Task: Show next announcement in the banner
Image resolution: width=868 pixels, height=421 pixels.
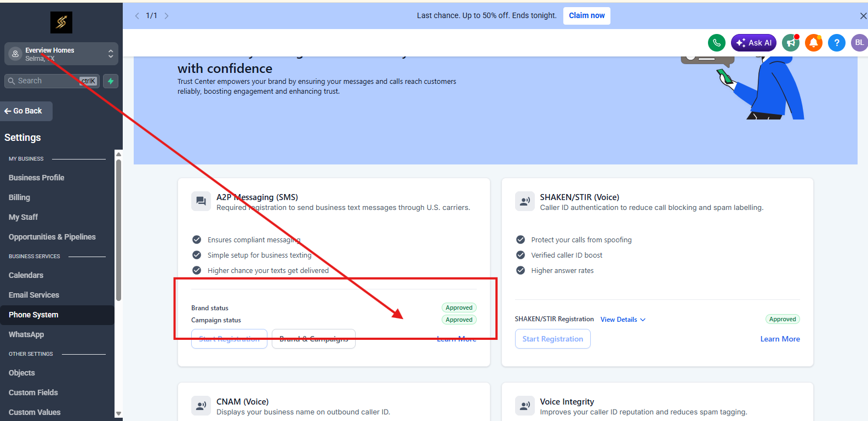Action: pyautogui.click(x=167, y=16)
